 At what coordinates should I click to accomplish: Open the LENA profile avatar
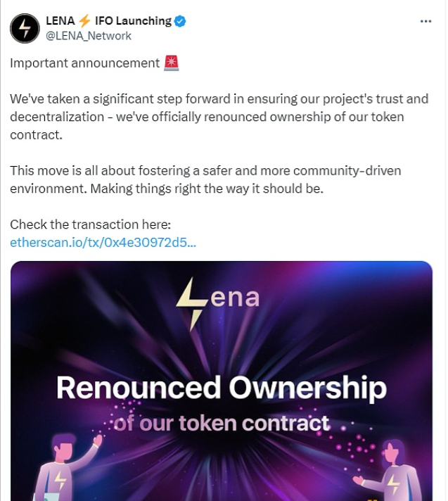click(x=25, y=28)
